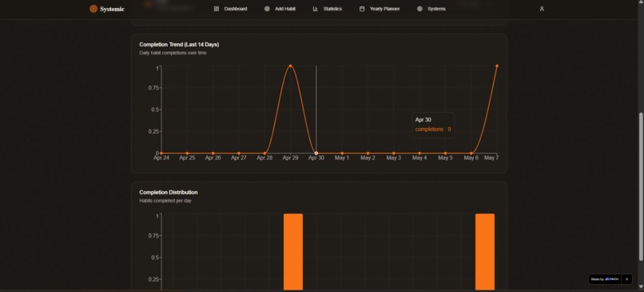Click the Apr 25 axis label
This screenshot has width=644, height=292.
(187, 158)
